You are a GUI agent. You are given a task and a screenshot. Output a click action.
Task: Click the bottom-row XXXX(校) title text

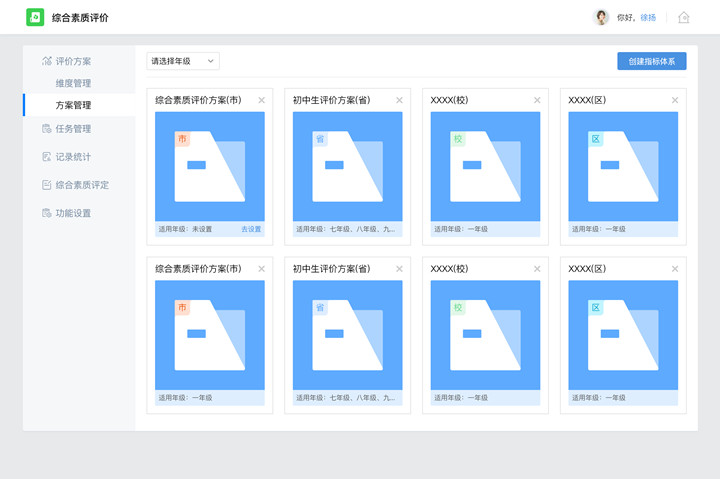click(x=449, y=269)
